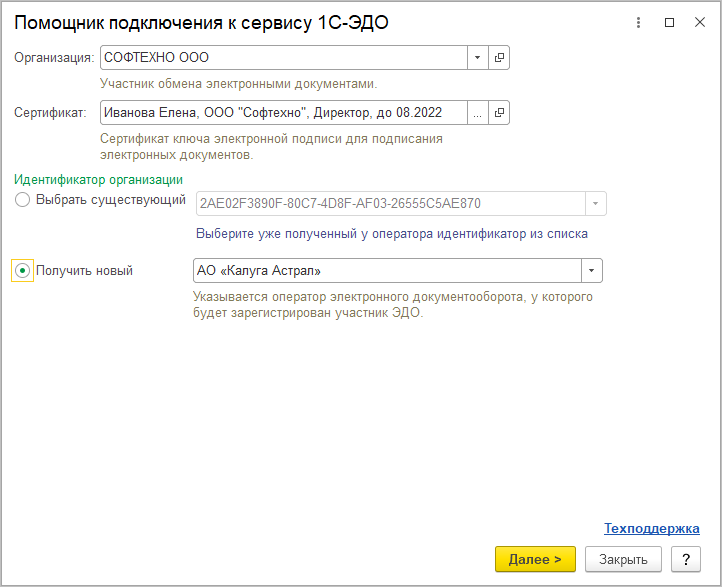Screen dimensions: 722x587
Task: Click the title Помощник подключения к сервису 1С-ЭДО
Action: click(x=201, y=23)
